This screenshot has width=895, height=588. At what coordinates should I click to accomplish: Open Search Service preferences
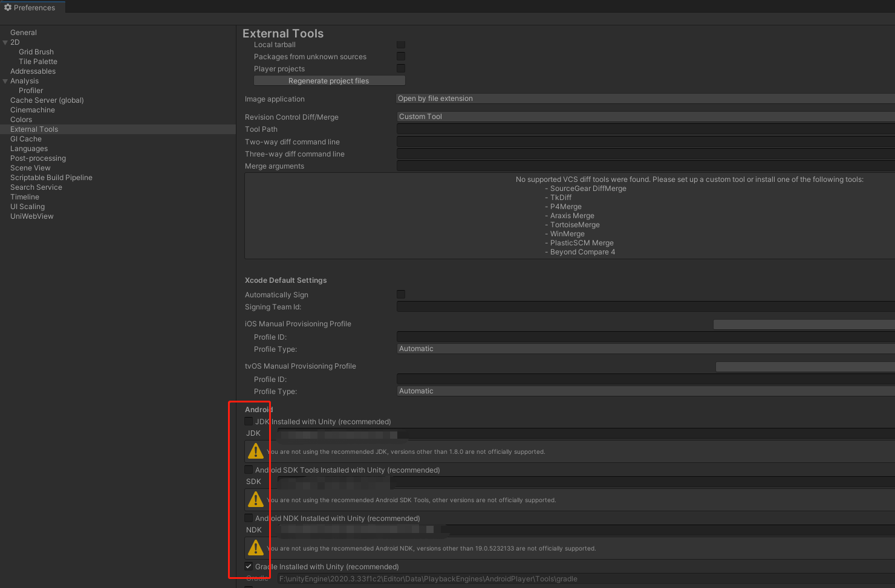36,187
